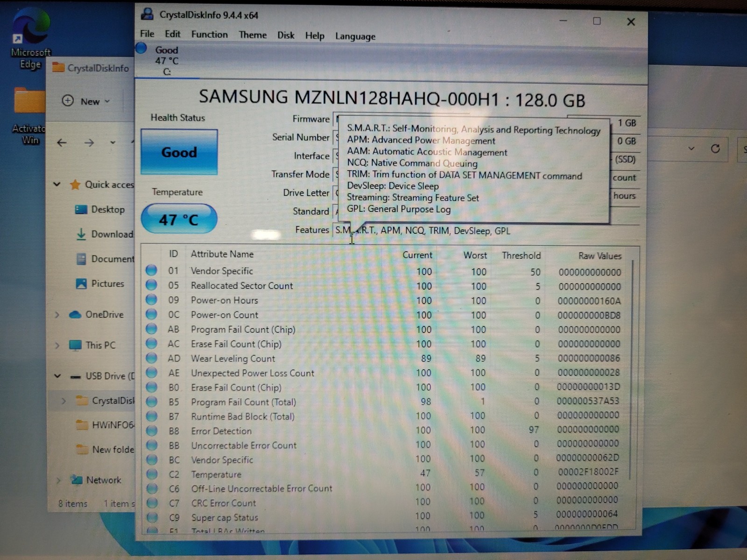Click the CrystalDiskInfo title bar app icon
This screenshot has width=747, height=560.
(148, 14)
